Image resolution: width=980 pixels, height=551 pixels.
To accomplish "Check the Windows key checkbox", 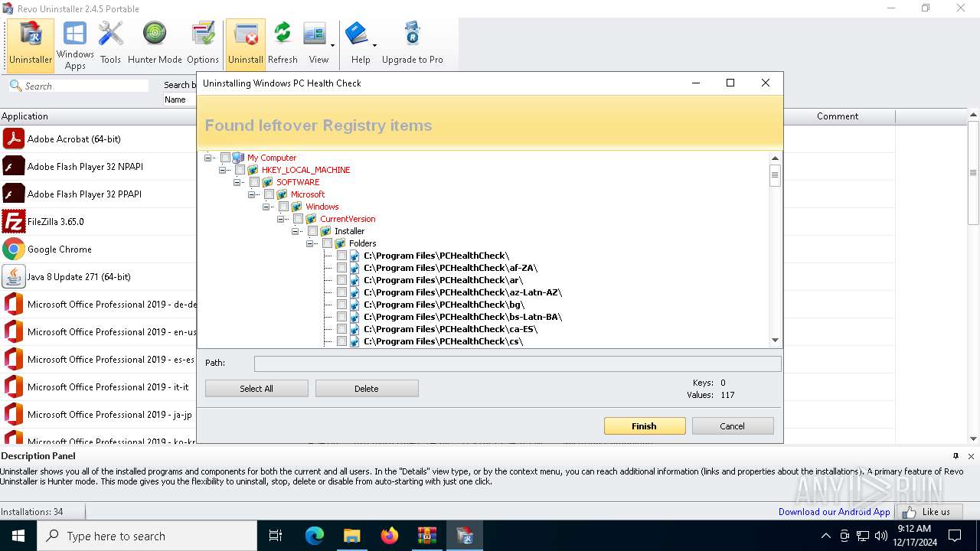I will pyautogui.click(x=283, y=207).
